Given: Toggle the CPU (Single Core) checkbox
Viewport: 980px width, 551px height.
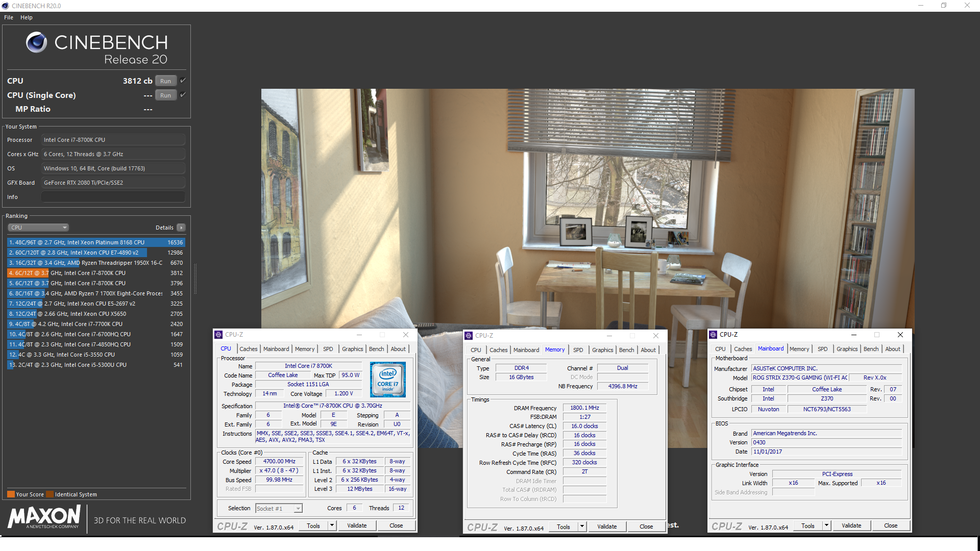Looking at the screenshot, I should coord(183,95).
